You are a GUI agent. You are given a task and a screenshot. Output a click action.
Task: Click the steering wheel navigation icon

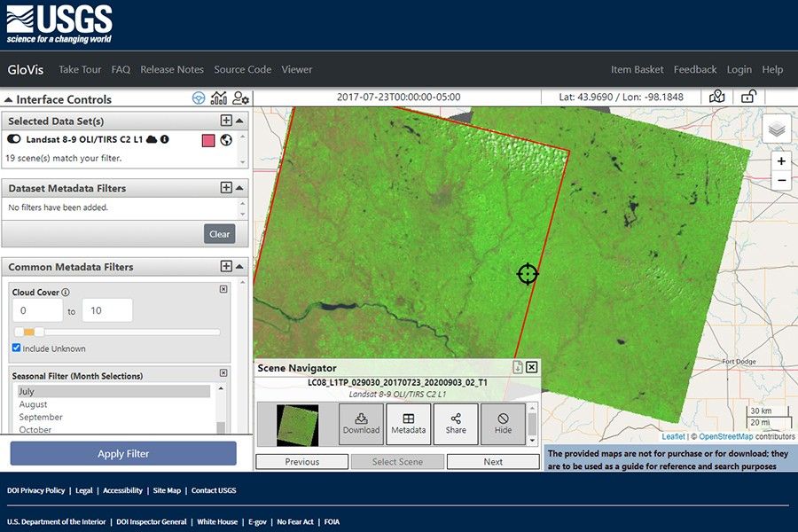tap(198, 98)
